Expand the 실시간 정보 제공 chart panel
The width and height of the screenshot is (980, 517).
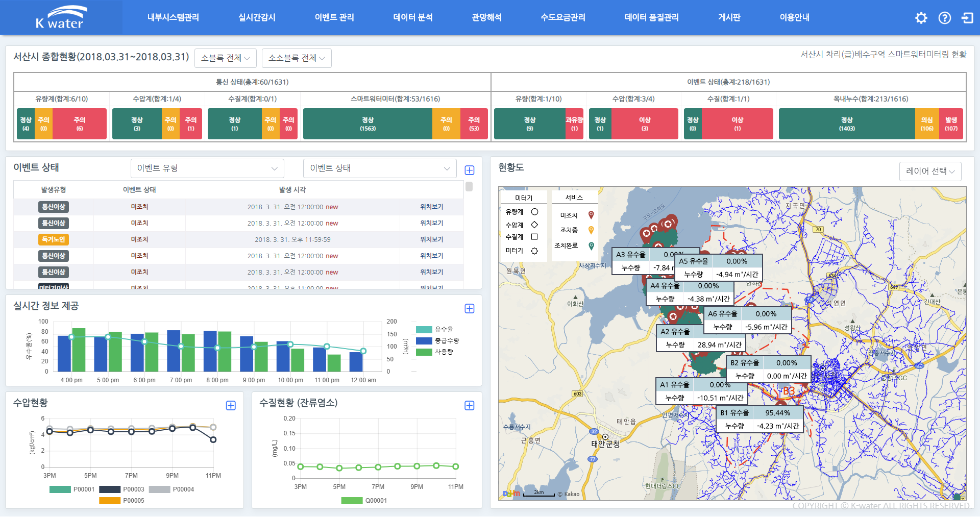coord(469,308)
